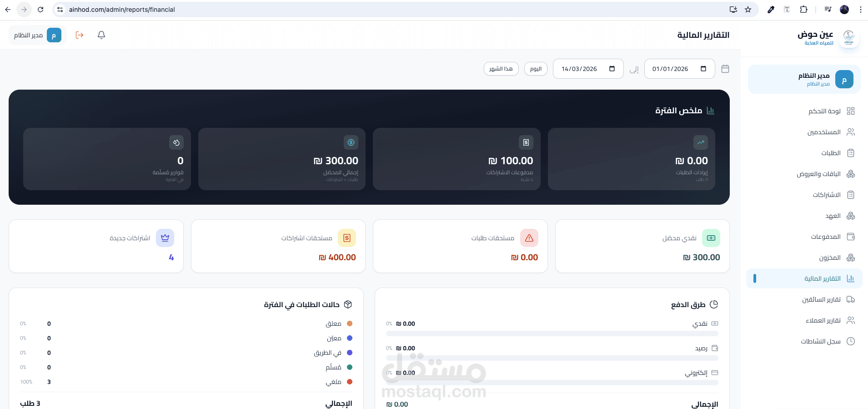The image size is (868, 409).
Task: Click تقارير العملاء person icon
Action: tap(851, 320)
